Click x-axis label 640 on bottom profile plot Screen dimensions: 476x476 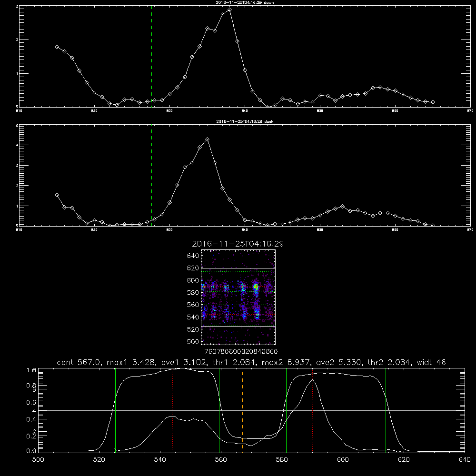pos(465,459)
